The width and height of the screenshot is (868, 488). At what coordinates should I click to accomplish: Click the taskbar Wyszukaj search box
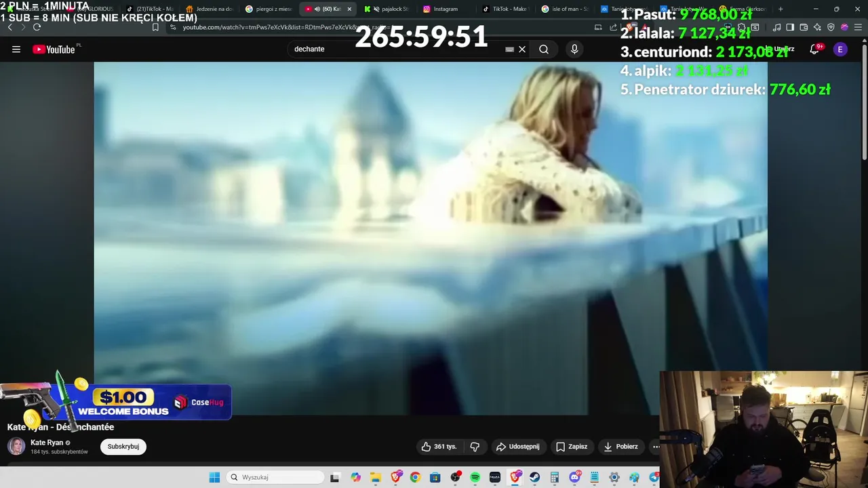(275, 477)
